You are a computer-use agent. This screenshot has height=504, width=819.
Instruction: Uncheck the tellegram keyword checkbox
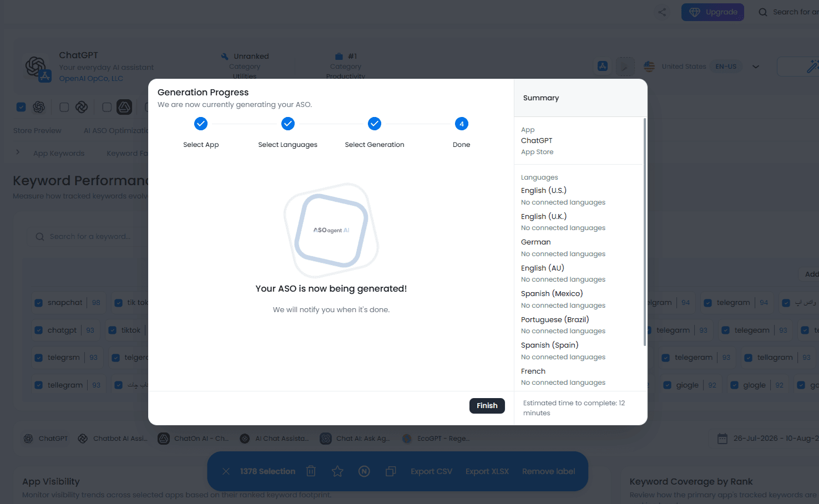[39, 385]
